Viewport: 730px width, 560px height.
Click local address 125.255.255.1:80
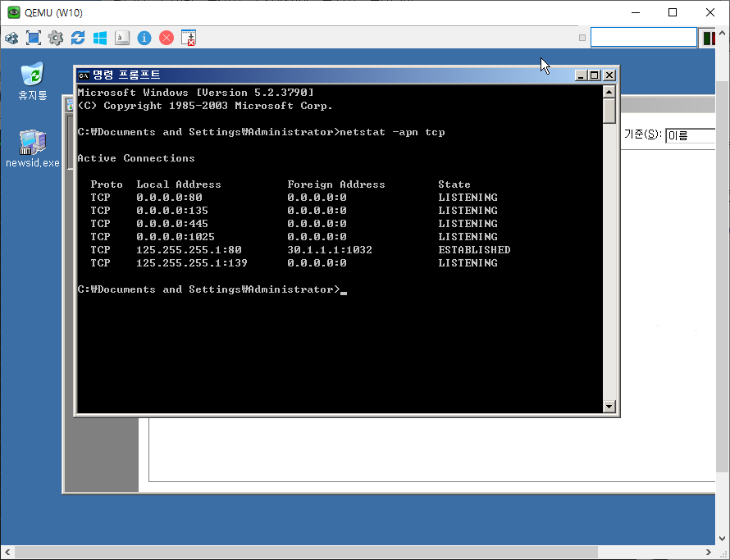click(x=189, y=250)
